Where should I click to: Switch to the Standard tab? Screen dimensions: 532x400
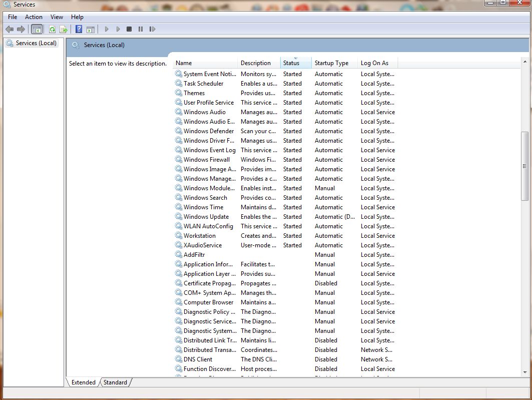[115, 382]
